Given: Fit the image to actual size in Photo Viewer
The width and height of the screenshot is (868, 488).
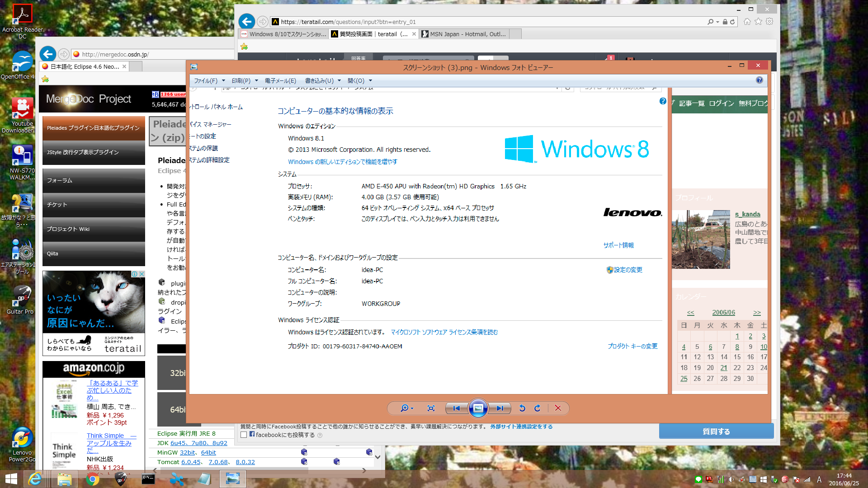Looking at the screenshot, I should click(431, 408).
